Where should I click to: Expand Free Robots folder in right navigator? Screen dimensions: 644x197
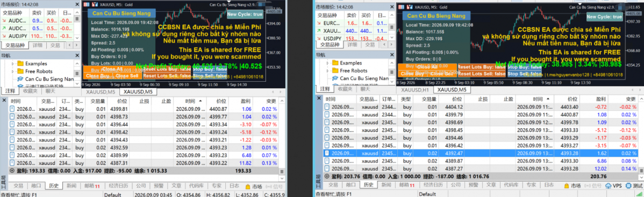pyautogui.click(x=328, y=71)
